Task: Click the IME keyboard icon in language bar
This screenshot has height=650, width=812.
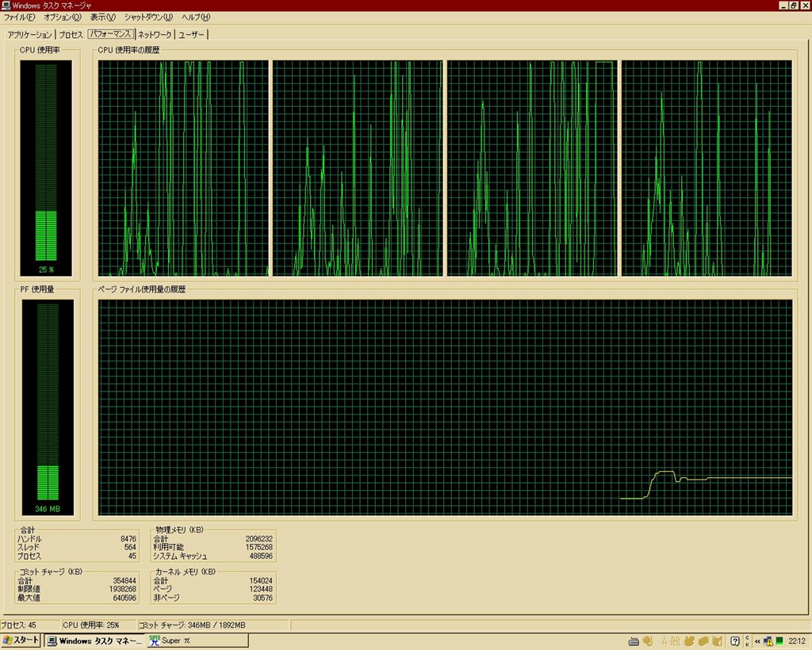Action: (x=634, y=642)
